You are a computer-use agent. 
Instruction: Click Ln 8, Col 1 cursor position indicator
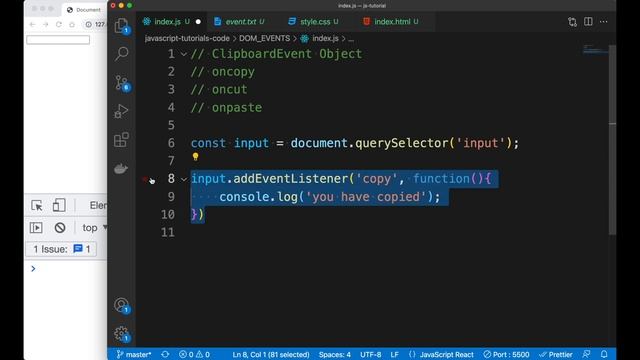[x=271, y=354]
